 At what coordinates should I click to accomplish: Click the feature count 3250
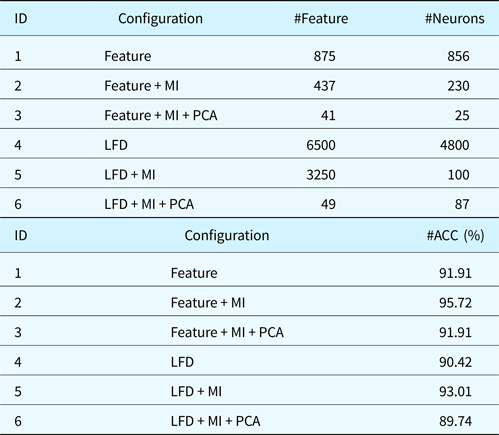(x=321, y=175)
